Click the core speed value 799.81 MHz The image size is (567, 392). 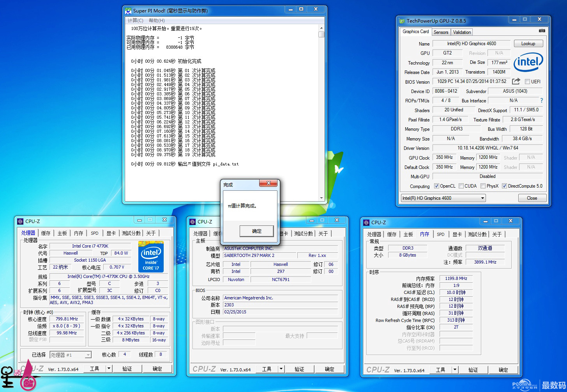pos(67,319)
